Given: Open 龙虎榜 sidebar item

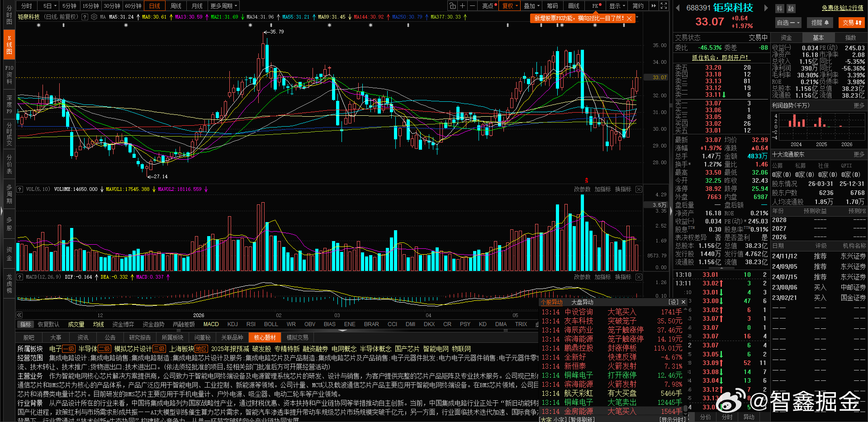Looking at the screenshot, I should (9, 284).
